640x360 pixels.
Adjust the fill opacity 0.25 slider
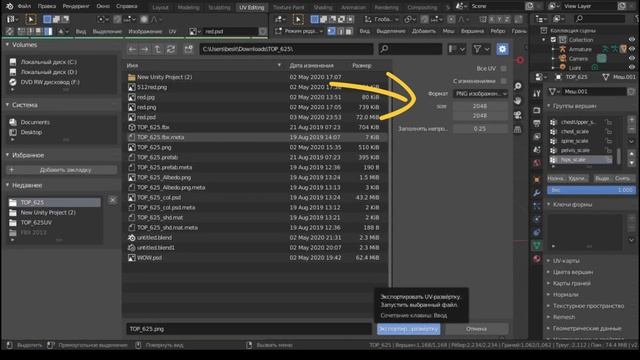480,129
